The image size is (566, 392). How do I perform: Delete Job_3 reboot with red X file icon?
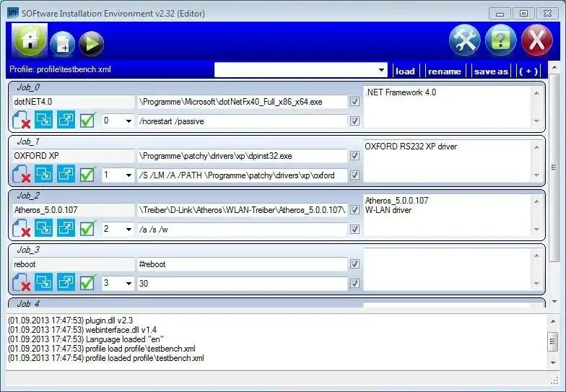22,282
